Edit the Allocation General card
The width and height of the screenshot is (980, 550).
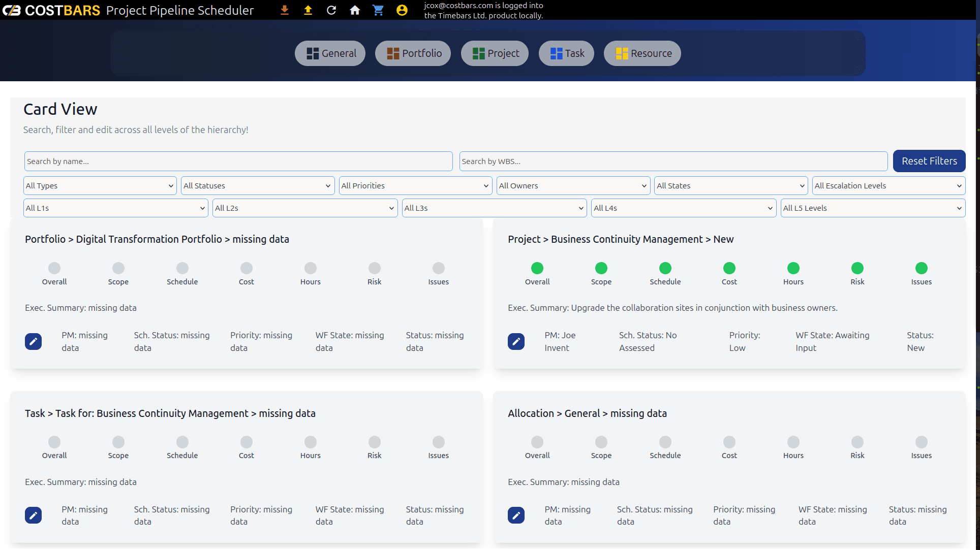coord(516,515)
